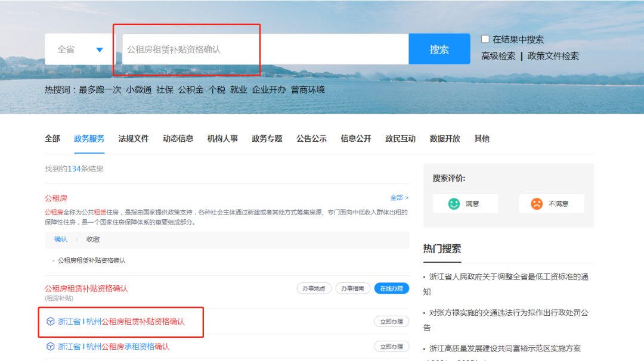Enable the 在结果中搜索 checkbox
This screenshot has height=361, width=644.
coord(485,39)
